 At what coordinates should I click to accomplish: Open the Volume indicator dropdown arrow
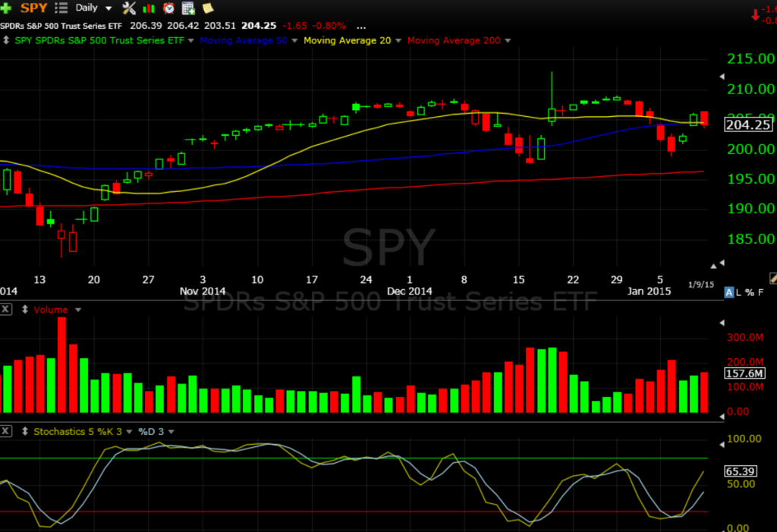pos(78,310)
